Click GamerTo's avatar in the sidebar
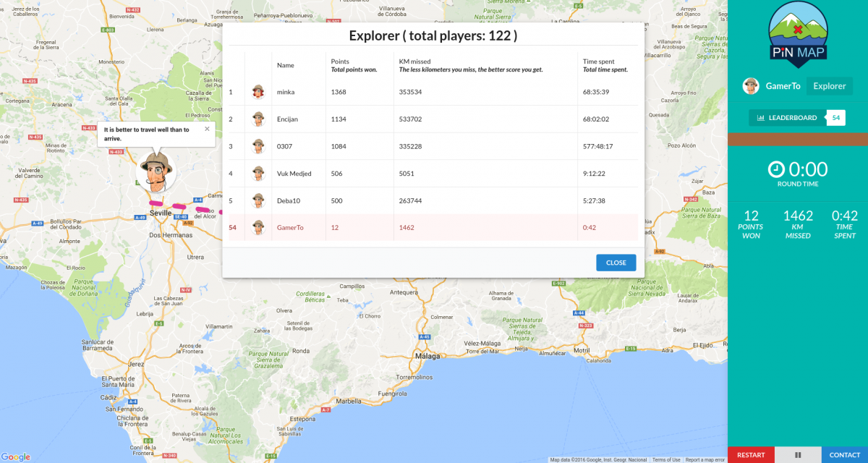 coord(751,86)
